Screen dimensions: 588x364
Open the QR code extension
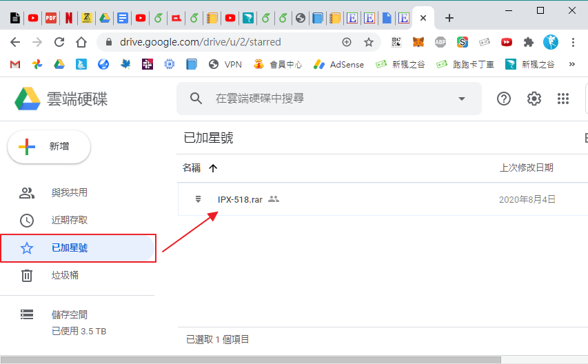(x=396, y=42)
